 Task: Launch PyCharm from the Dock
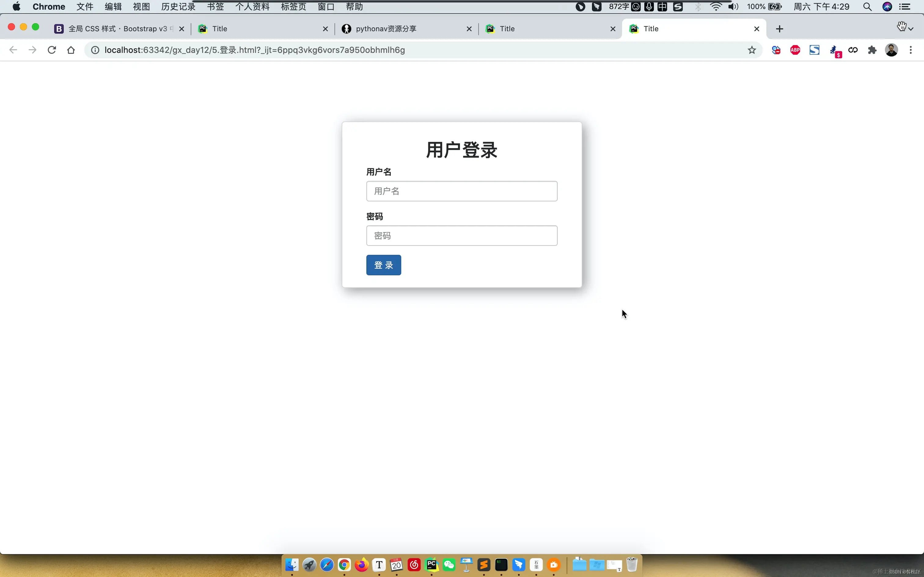[x=432, y=565]
